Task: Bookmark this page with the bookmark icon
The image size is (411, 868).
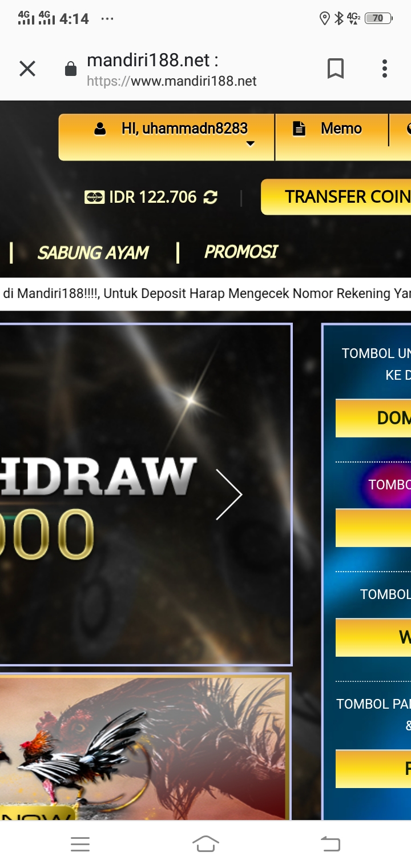Action: tap(336, 69)
